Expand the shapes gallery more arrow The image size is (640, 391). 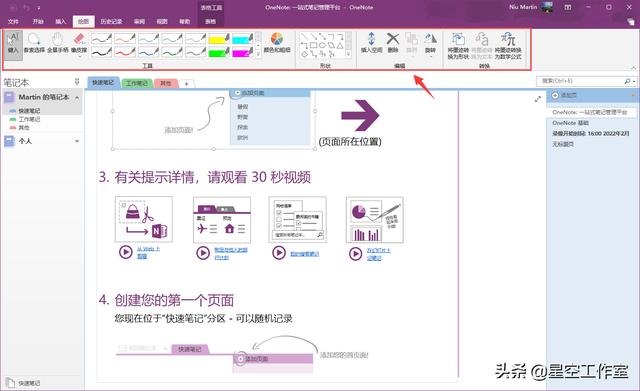pos(348,54)
